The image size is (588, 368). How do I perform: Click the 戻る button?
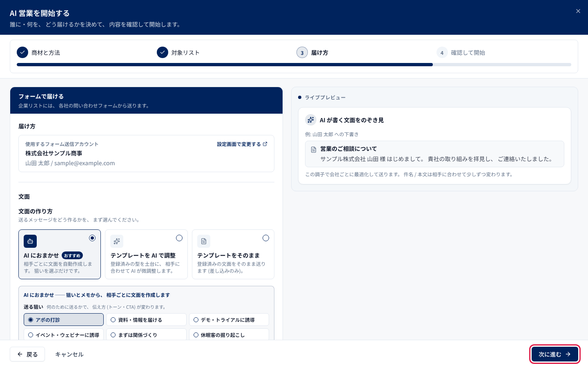pos(27,354)
